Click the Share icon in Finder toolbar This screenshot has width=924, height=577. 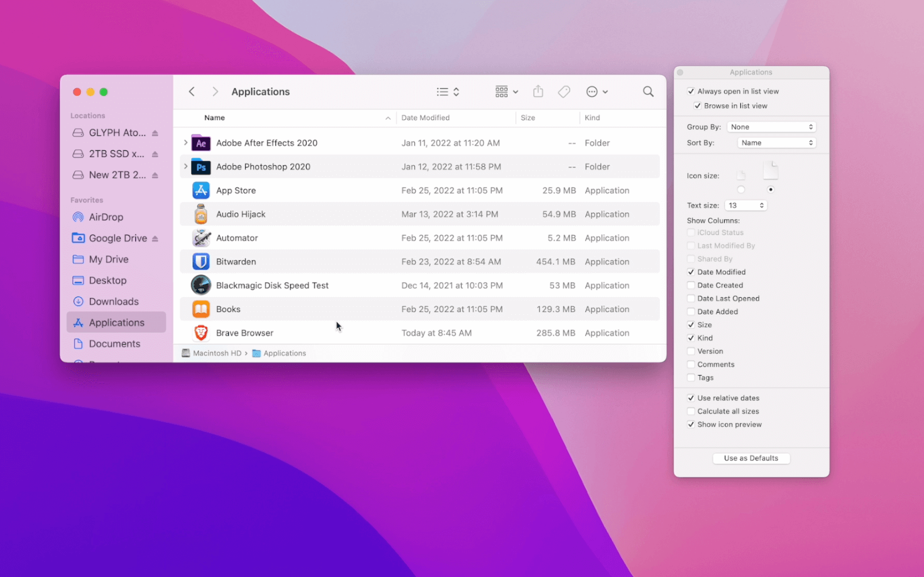538,91
